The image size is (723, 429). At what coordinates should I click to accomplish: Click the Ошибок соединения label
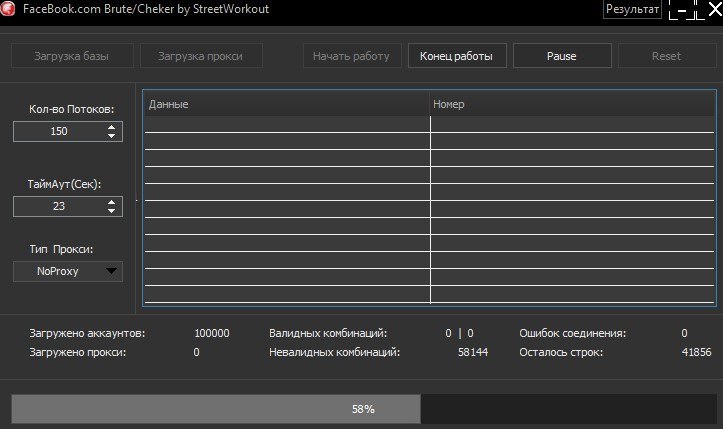[573, 333]
